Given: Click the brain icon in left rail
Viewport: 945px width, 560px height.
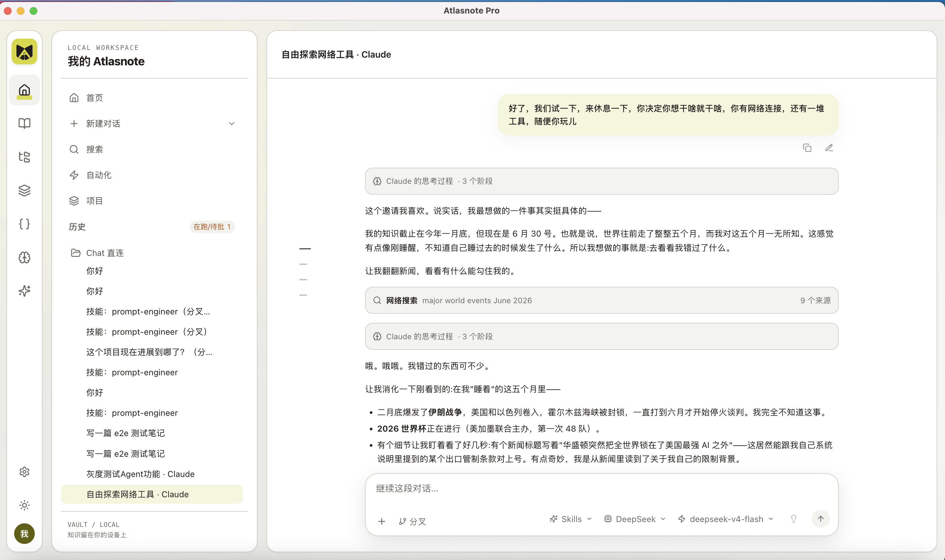Looking at the screenshot, I should coord(24,257).
